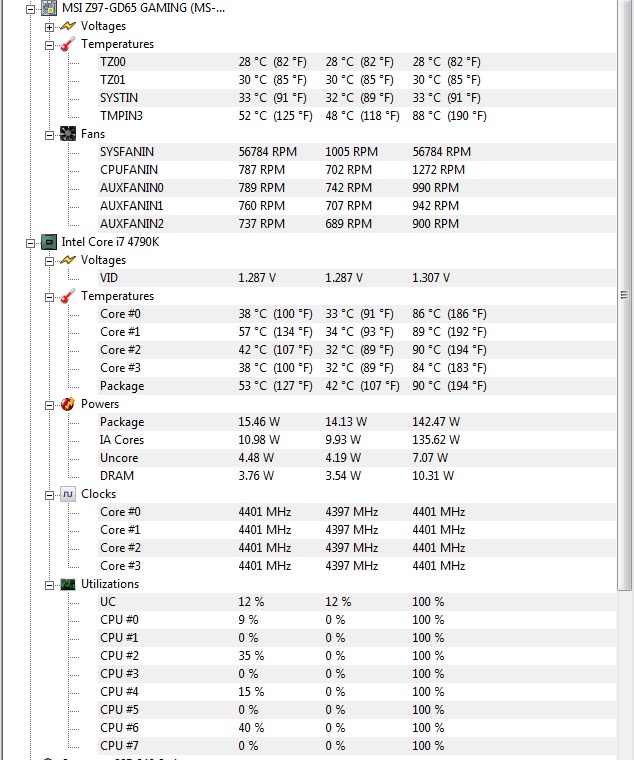This screenshot has height=760, width=634.
Task: Select the AUXFANIN2 fan row
Action: [357, 223]
